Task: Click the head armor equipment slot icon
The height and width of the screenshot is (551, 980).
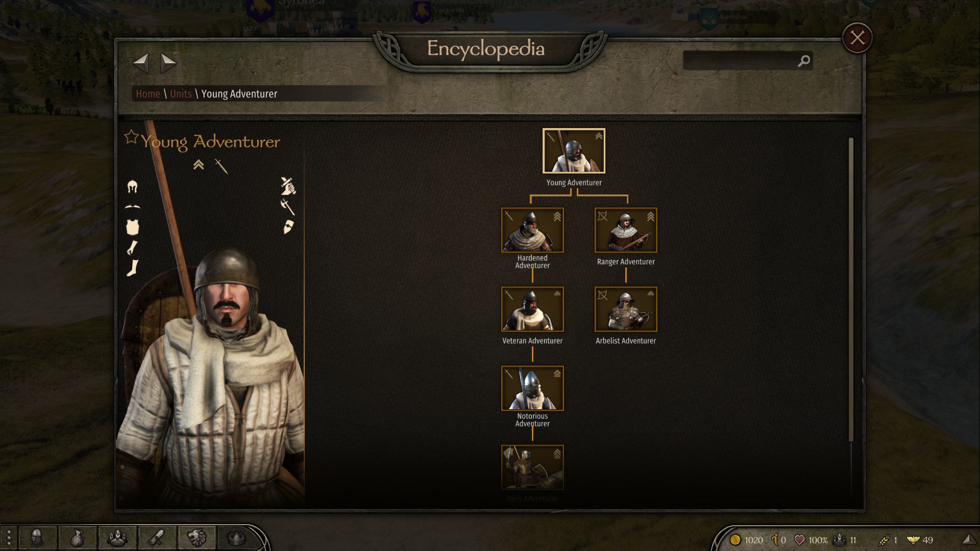Action: (x=132, y=187)
